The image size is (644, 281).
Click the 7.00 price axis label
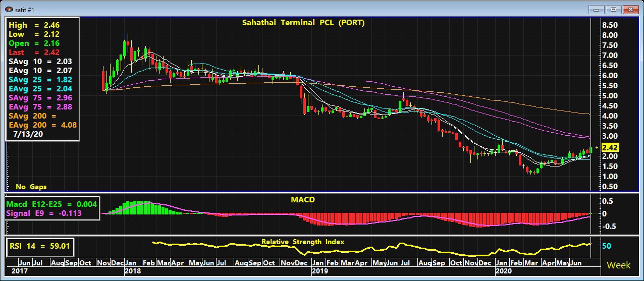(x=609, y=55)
